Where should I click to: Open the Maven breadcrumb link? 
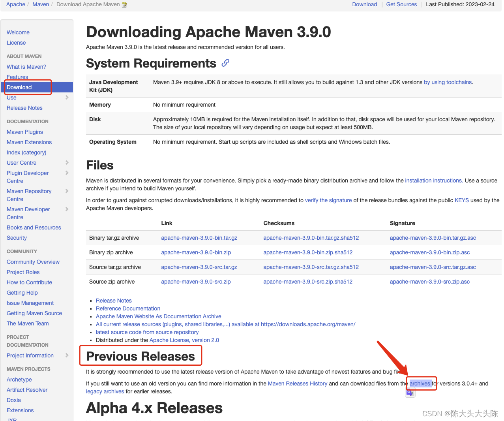(41, 4)
